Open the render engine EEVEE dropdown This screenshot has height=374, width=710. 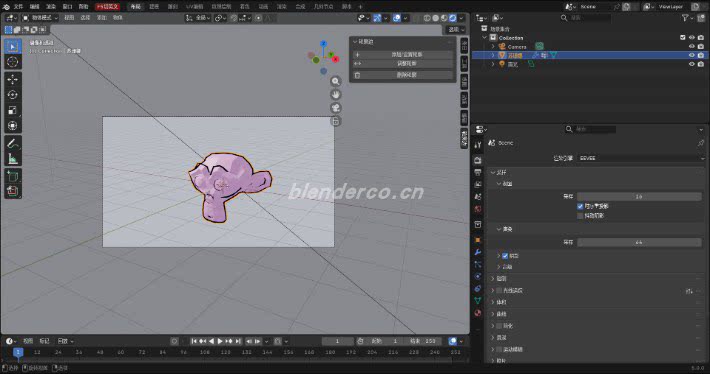pos(640,158)
